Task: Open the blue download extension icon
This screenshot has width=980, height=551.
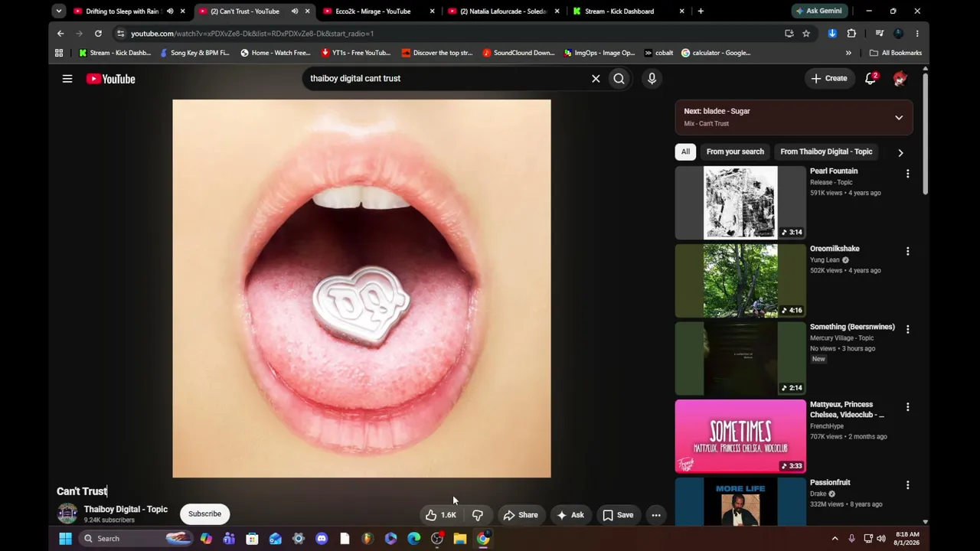Action: coord(832,34)
